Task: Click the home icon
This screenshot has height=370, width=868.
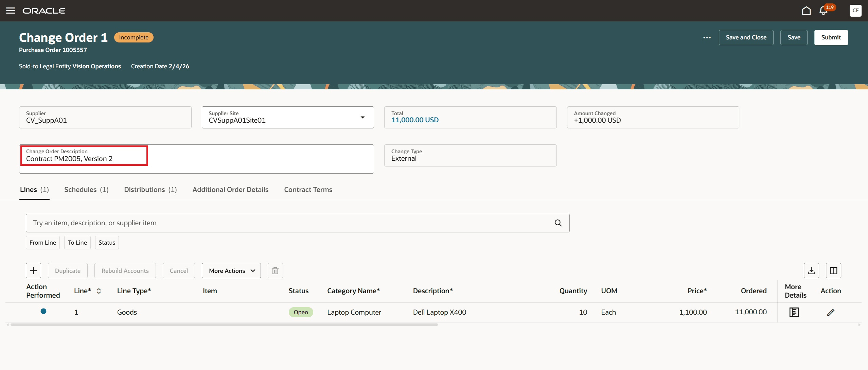Action: 806,11
